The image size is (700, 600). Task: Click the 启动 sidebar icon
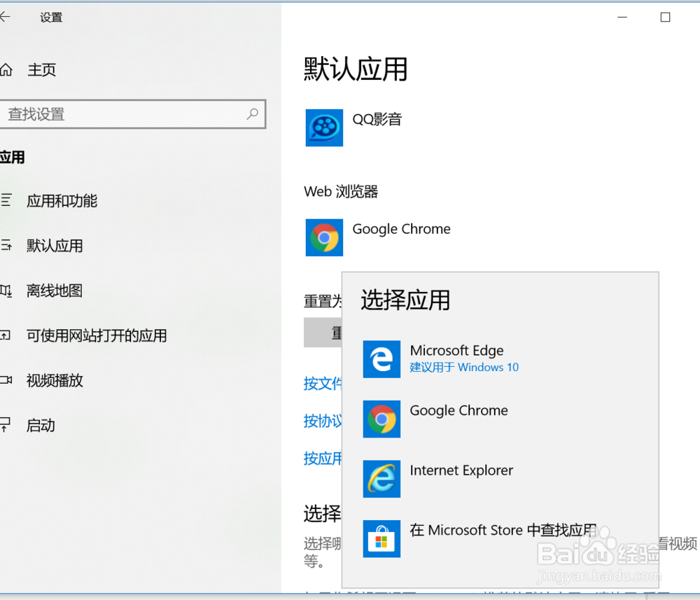[5, 424]
